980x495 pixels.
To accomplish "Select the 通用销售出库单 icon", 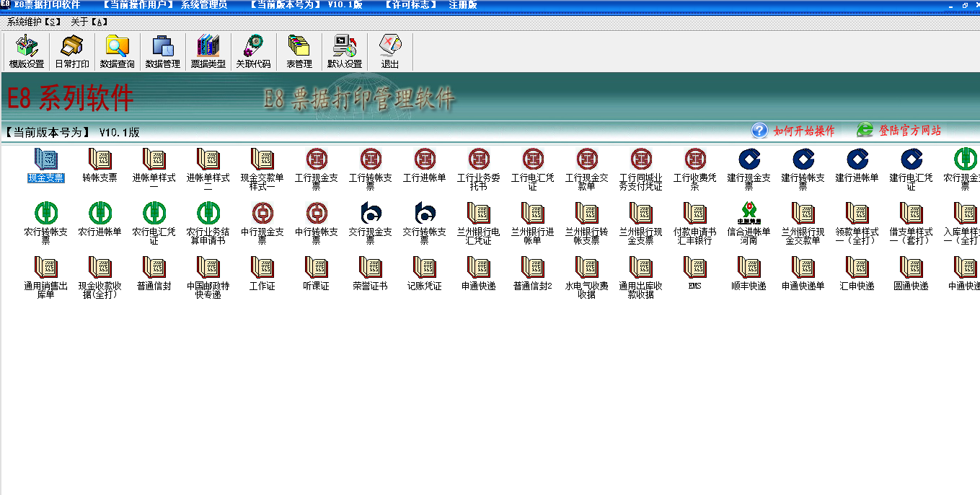I will [45, 277].
